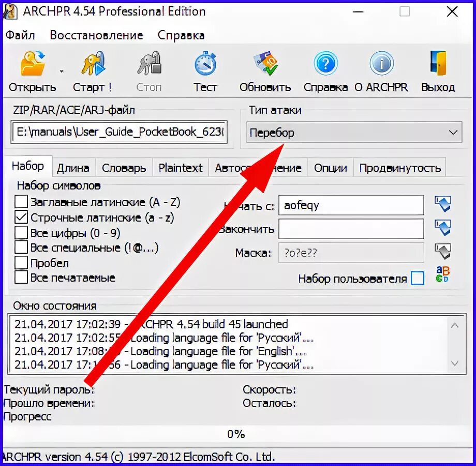The height and width of the screenshot is (466, 476).
Task: Enable Заглавные латинские (A - Z) checkbox
Action: click(x=21, y=202)
